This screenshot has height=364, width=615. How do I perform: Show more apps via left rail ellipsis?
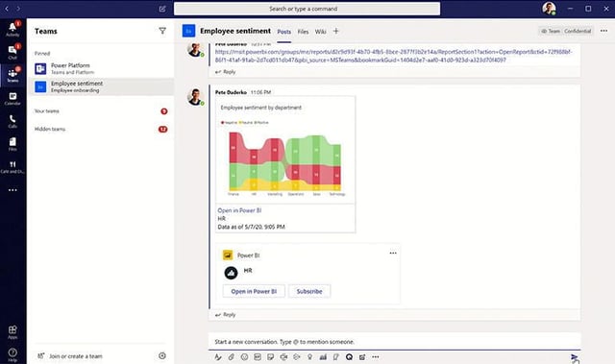point(12,190)
